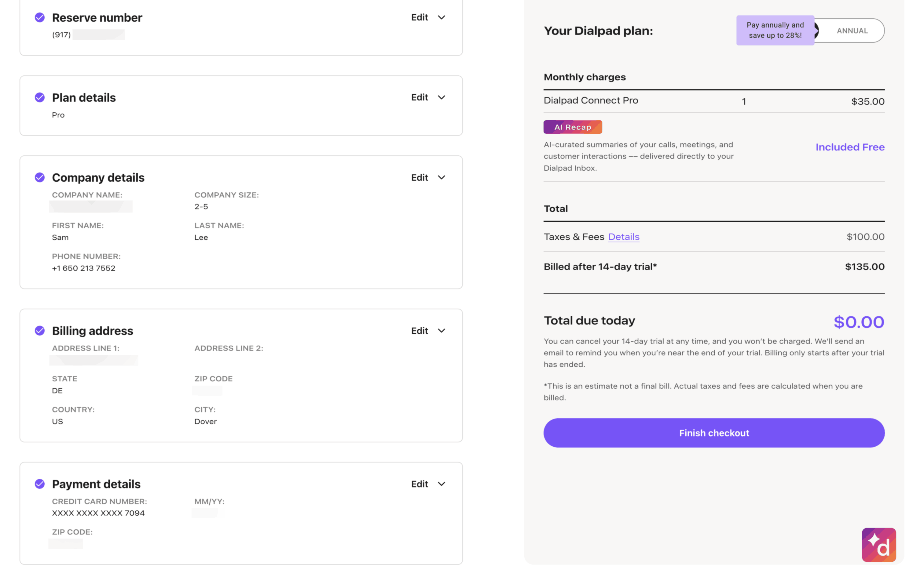This screenshot has height=577, width=924.
Task: Expand the Company details section chevron
Action: tap(442, 177)
